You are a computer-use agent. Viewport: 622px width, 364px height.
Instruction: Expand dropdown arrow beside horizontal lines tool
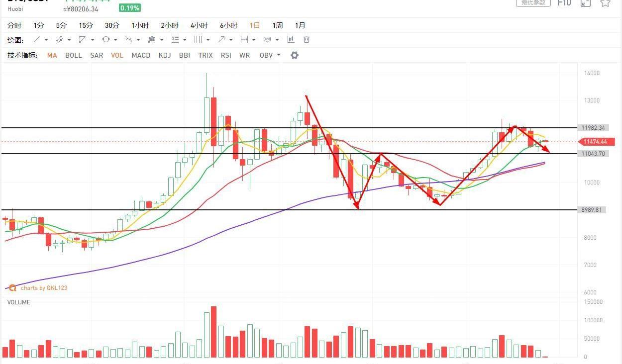tap(185, 40)
